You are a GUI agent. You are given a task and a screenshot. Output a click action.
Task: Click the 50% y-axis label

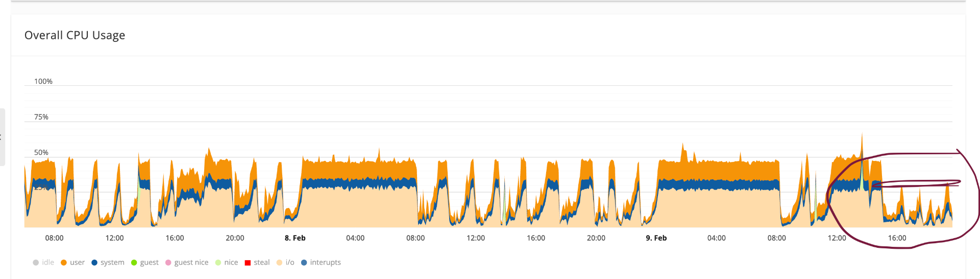tap(41, 152)
